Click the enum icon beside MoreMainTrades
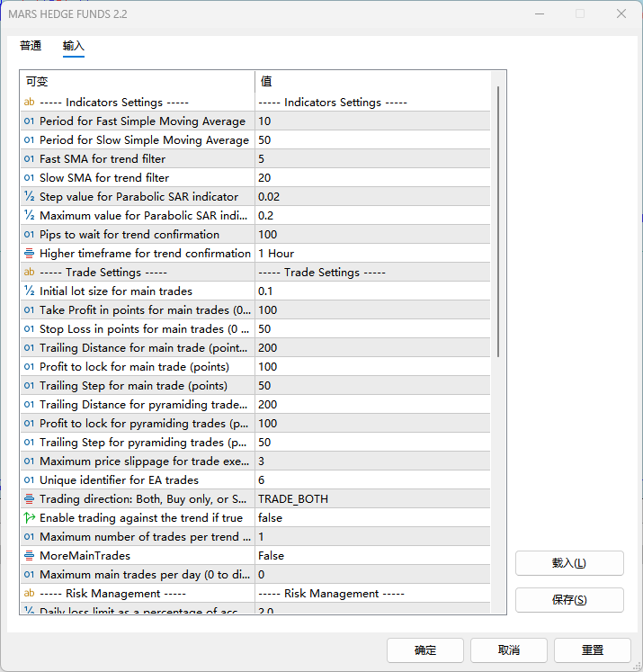The width and height of the screenshot is (643, 672). pos(29,556)
